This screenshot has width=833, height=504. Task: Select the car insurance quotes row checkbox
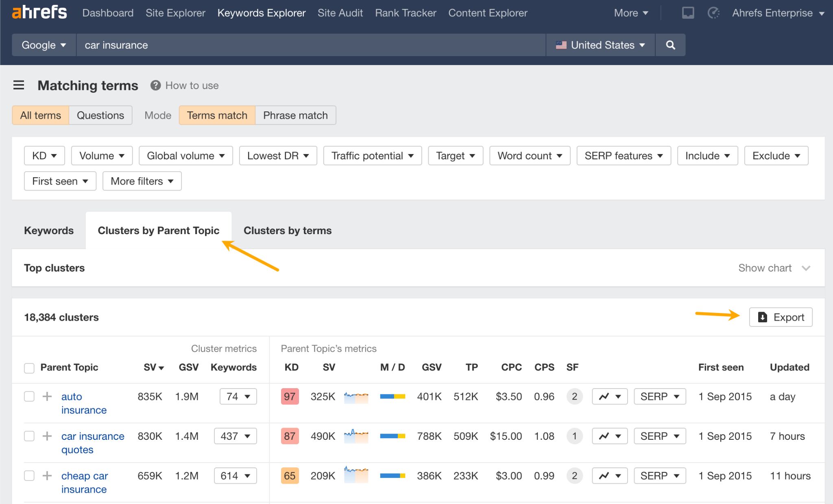29,436
